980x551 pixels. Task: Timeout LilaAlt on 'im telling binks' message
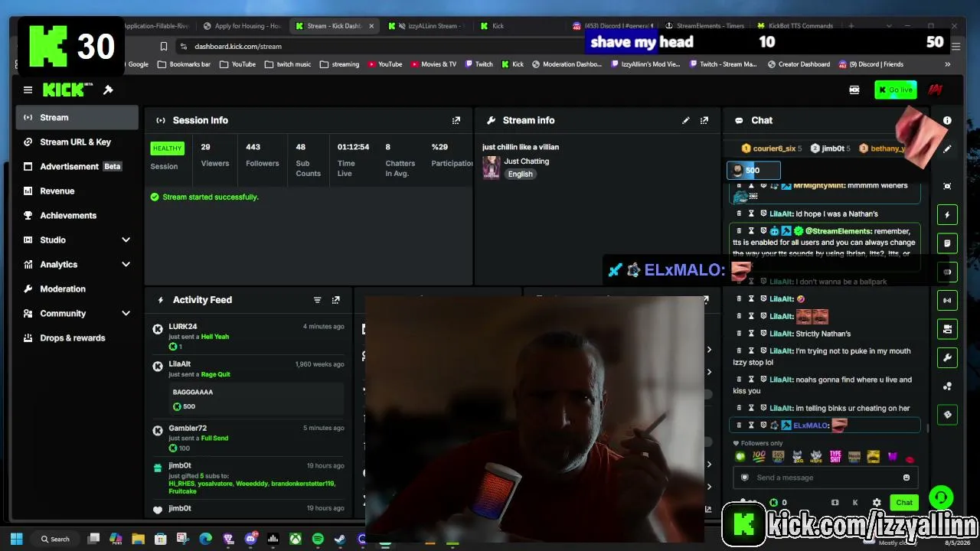click(751, 408)
